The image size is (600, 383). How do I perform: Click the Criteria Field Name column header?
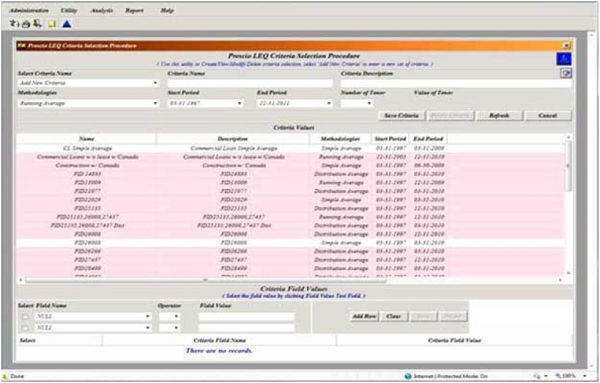click(x=220, y=341)
